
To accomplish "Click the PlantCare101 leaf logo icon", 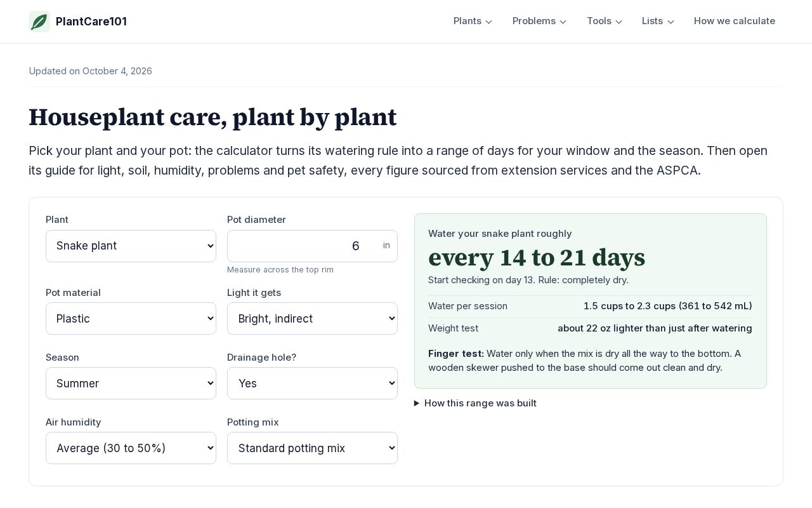I will tap(39, 22).
